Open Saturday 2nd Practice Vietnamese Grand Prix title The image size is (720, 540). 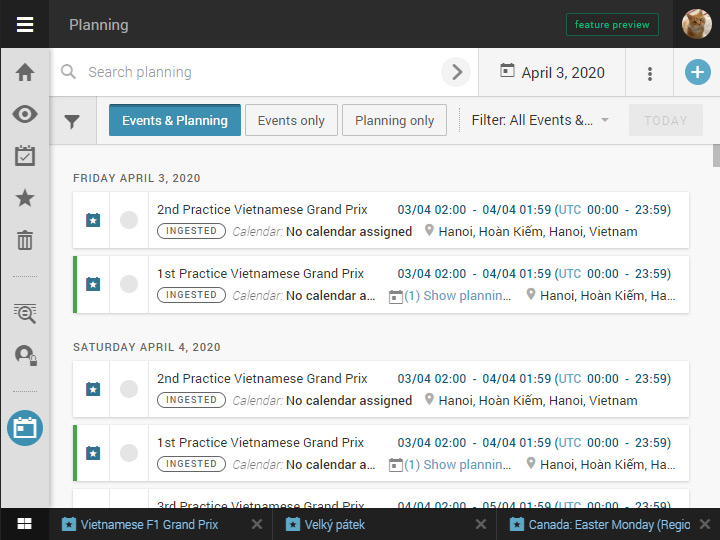pos(262,378)
